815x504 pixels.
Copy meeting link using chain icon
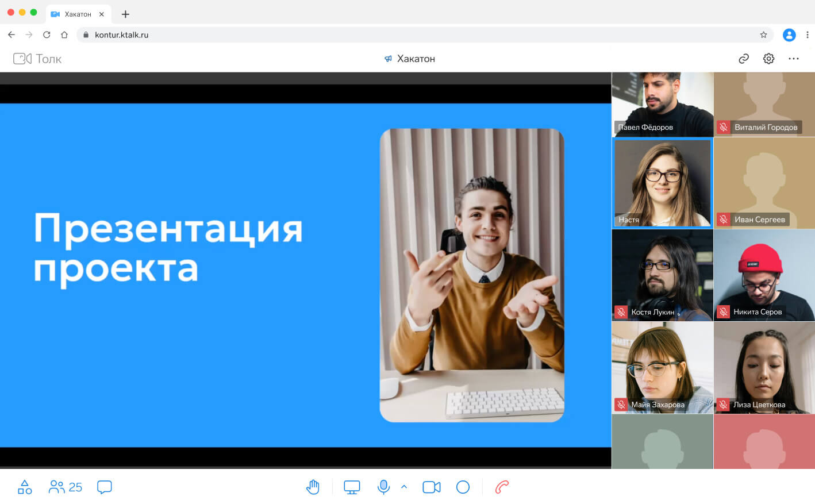[x=744, y=59]
